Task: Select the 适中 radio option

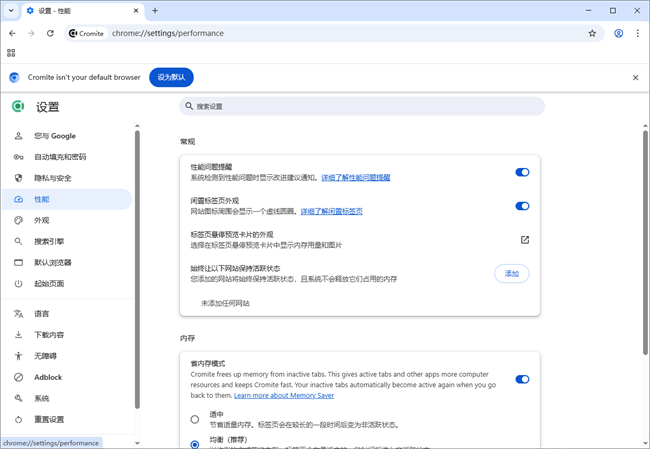Action: tap(195, 419)
